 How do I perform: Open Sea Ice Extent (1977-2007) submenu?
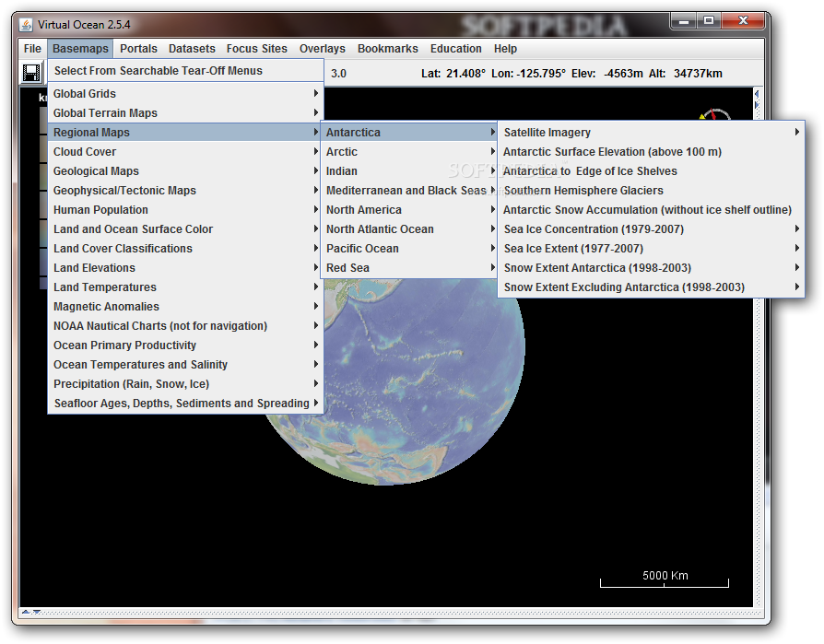point(651,249)
